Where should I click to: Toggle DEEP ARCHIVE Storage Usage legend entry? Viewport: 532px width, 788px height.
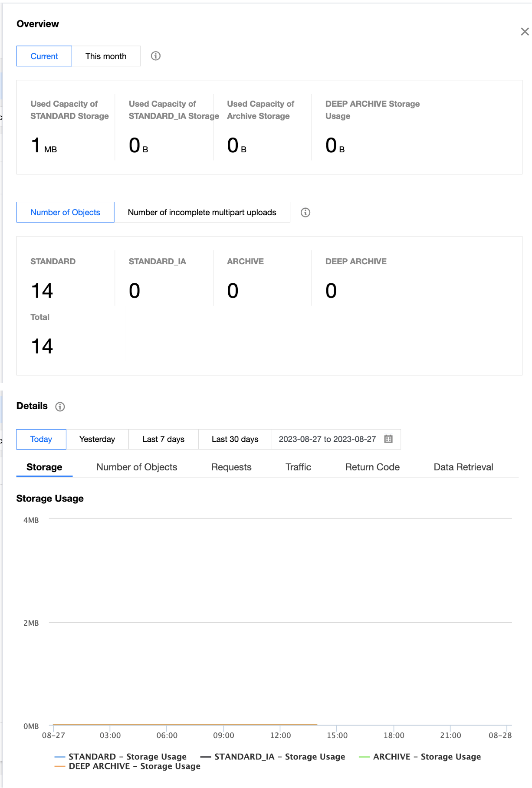pos(134,766)
